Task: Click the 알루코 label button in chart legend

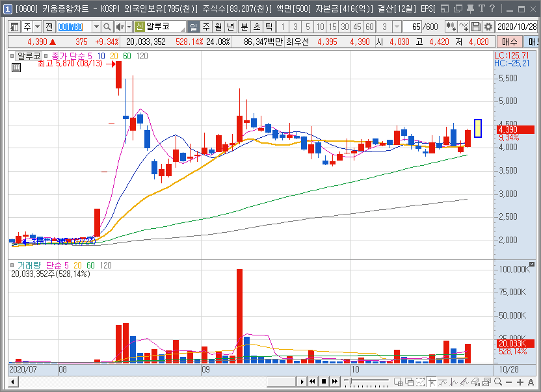Action: pyautogui.click(x=29, y=55)
